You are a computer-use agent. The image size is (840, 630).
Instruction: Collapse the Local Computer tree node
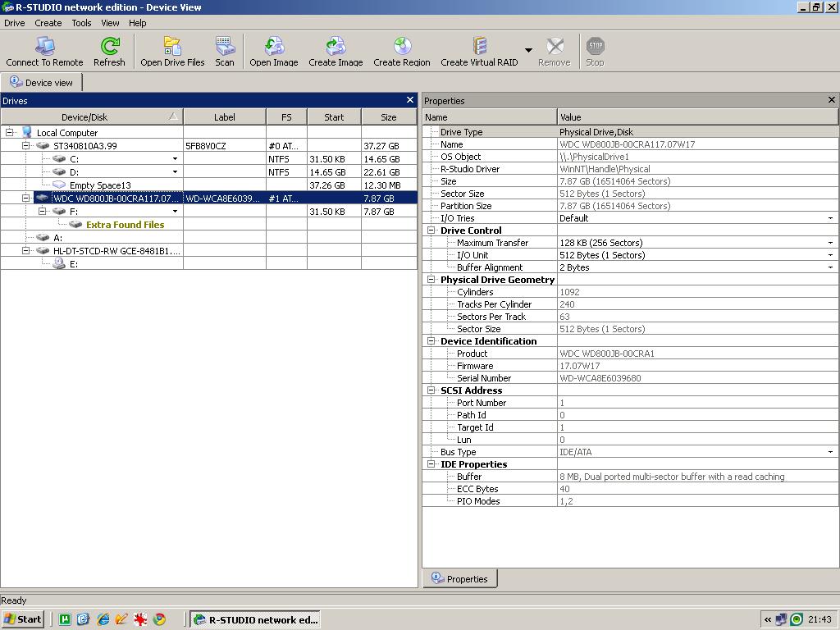9,132
